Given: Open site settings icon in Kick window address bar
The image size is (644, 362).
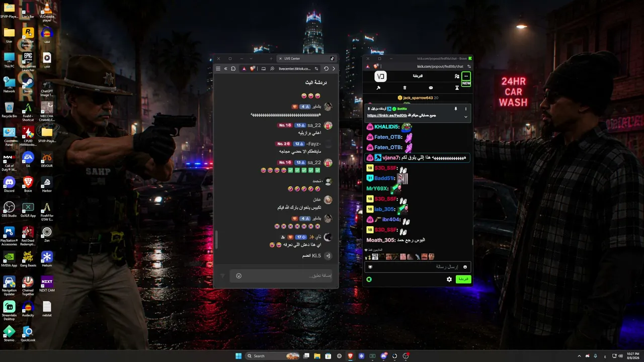Looking at the screenshot, I should tap(469, 66).
